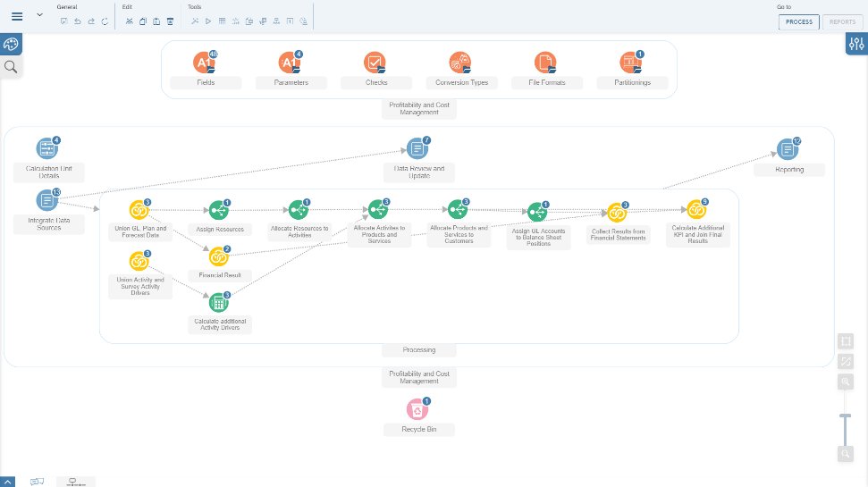Click the run play icon in Tools

(208, 21)
